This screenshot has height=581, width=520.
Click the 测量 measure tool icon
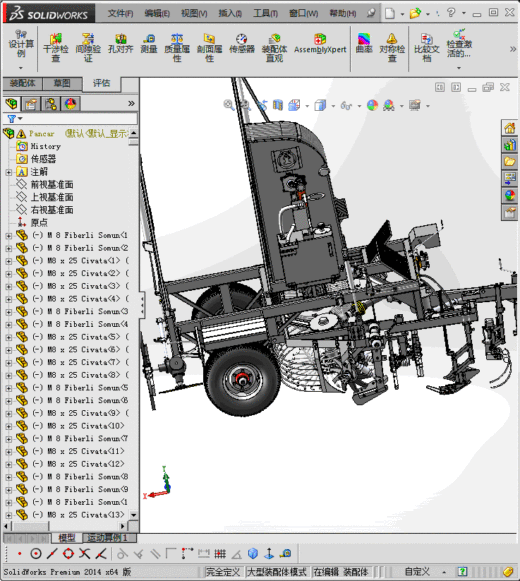[x=149, y=44]
